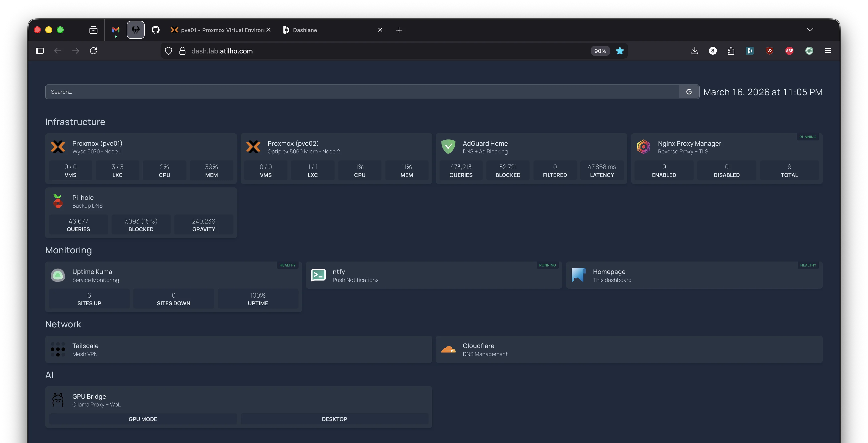Click the ntfy terminal icon
868x443 pixels.
coord(318,275)
